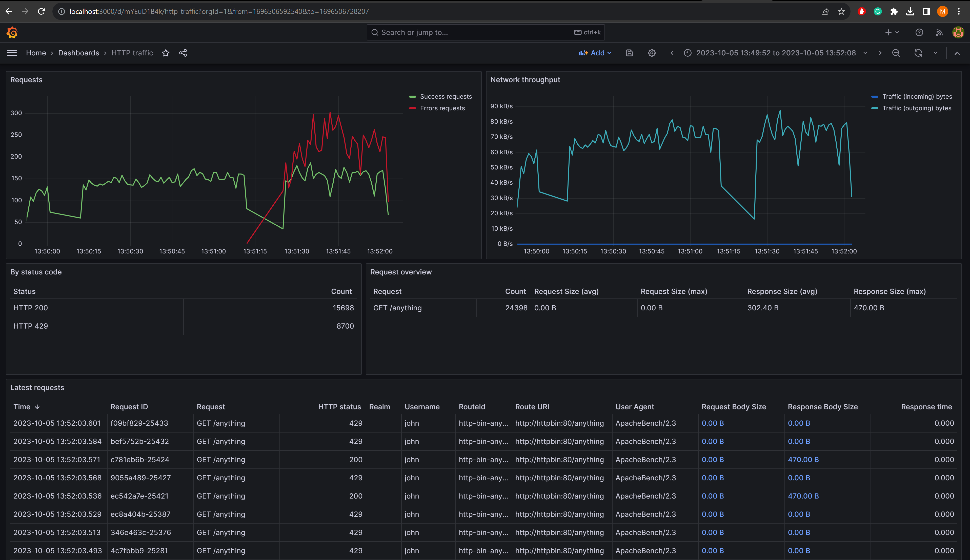Open the hamburger navigation menu
This screenshot has width=970, height=560.
coord(12,53)
